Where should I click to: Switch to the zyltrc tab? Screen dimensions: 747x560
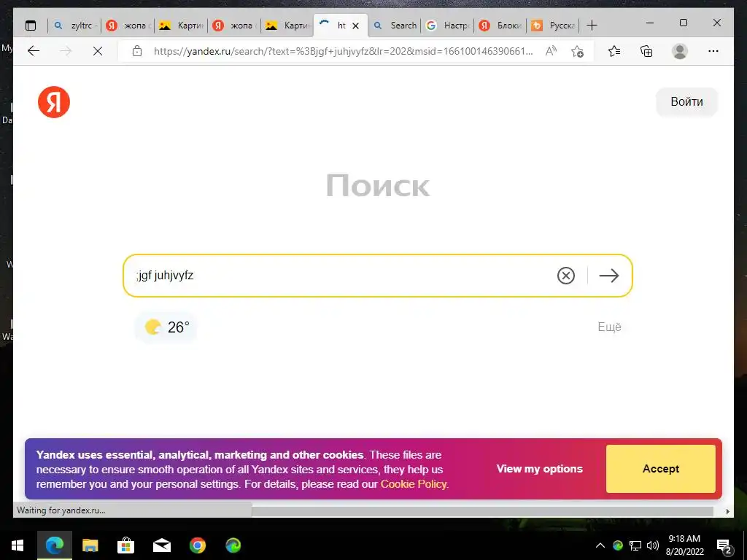(74, 26)
